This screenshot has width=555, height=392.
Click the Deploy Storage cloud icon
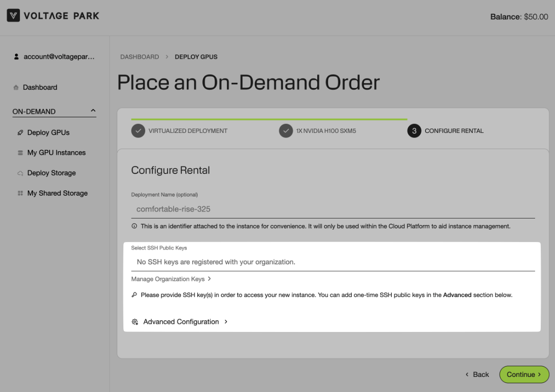(20, 173)
